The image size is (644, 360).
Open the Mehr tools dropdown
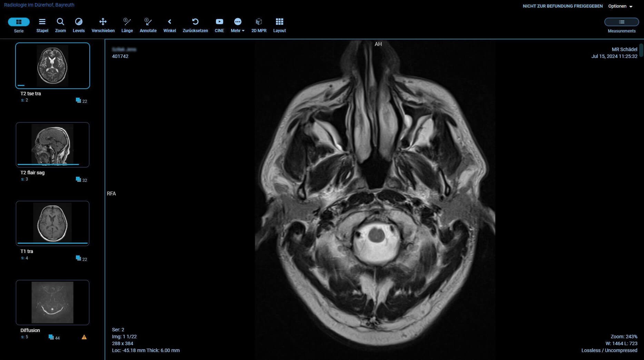tap(238, 25)
